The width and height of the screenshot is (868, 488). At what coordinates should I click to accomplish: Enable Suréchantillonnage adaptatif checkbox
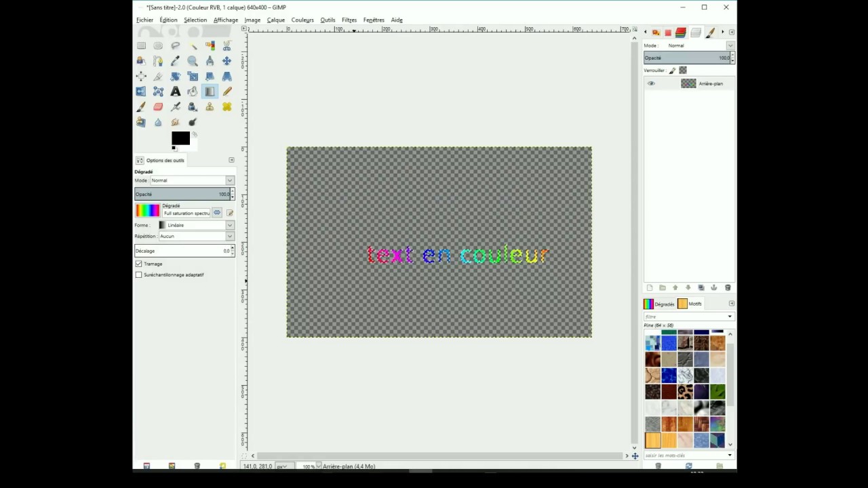pos(139,274)
